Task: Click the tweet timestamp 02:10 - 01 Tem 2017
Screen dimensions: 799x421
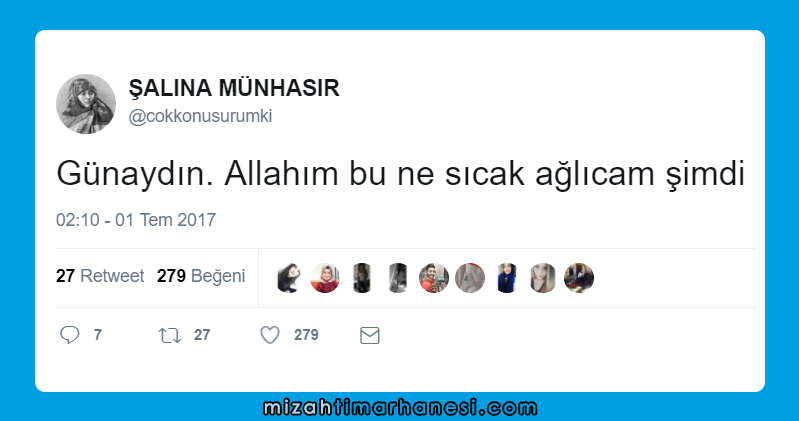Action: tap(136, 220)
